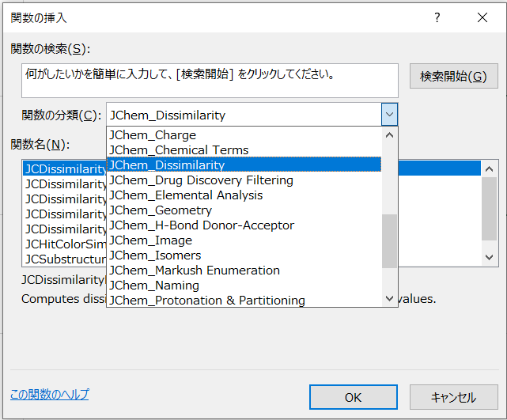Close the function insert dialog
Viewport: 507px width, 420px height.
(x=482, y=17)
